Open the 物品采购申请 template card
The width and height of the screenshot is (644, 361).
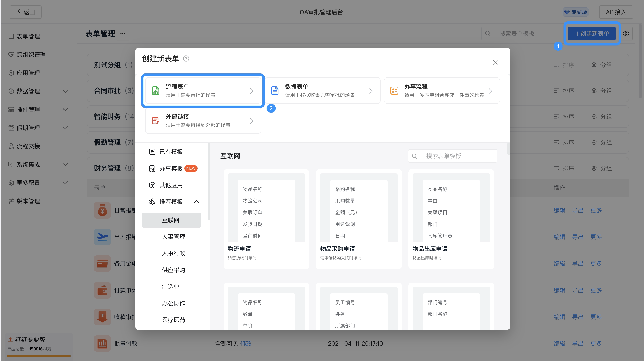pyautogui.click(x=359, y=219)
